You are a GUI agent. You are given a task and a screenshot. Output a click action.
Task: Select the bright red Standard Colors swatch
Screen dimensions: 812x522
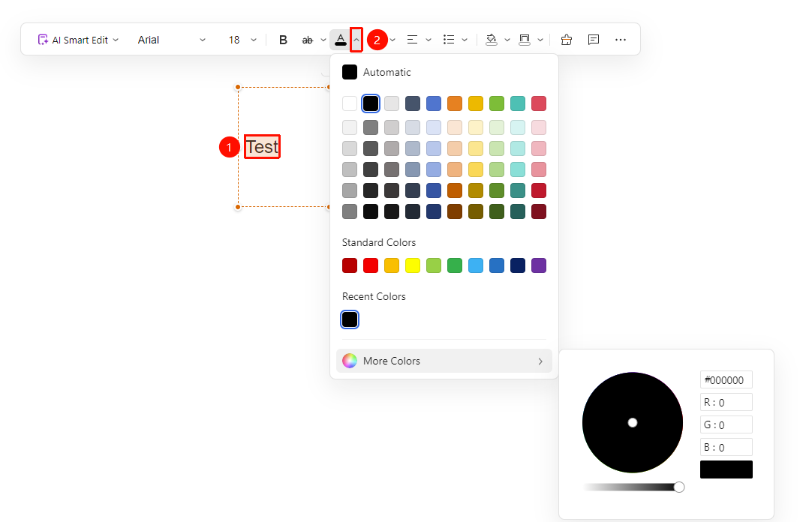[371, 265]
